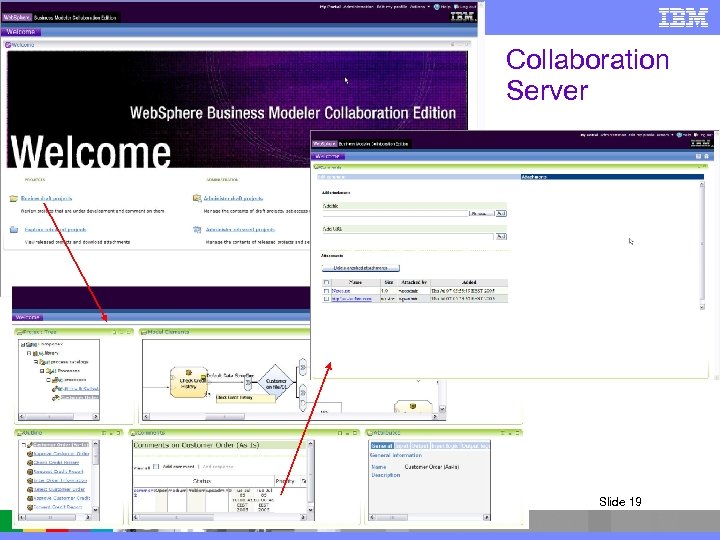
Task: Switch to General tab in Attributes panel
Action: click(x=382, y=446)
